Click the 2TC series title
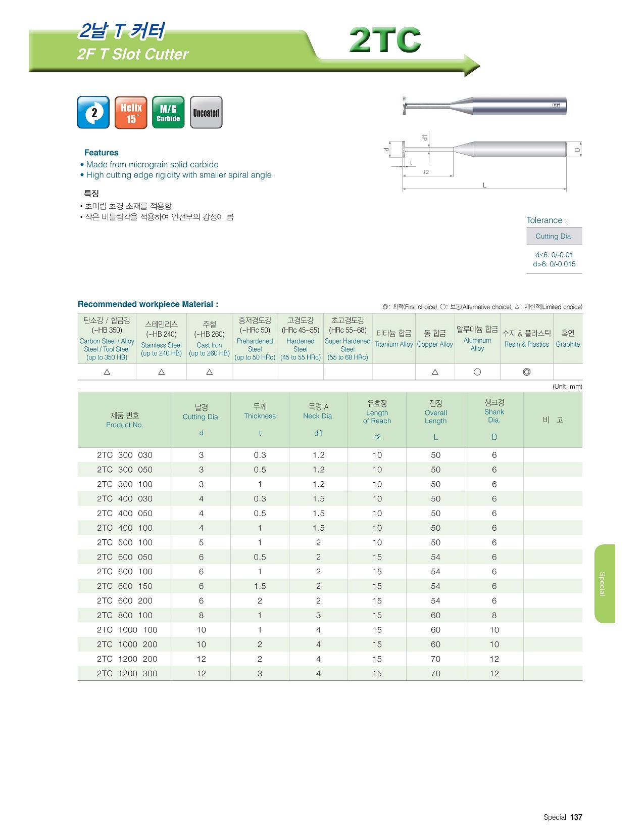This screenshot has width=644, height=834. (385, 40)
